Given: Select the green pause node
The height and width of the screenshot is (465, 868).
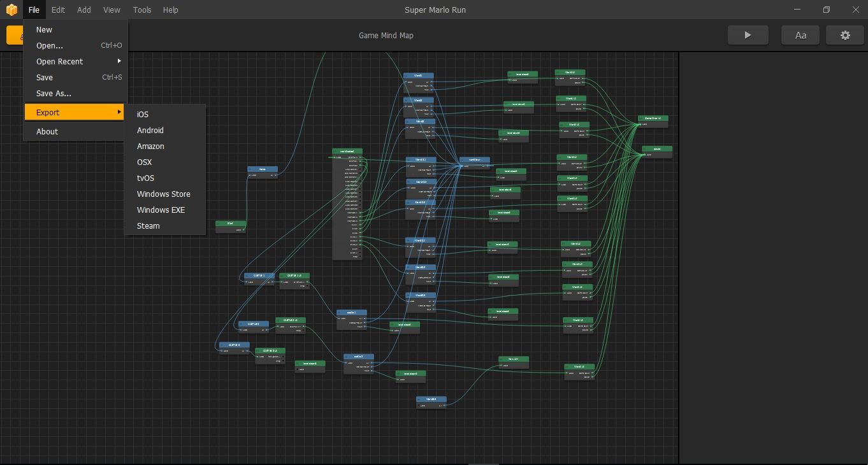Looking at the screenshot, I should pos(656,152).
